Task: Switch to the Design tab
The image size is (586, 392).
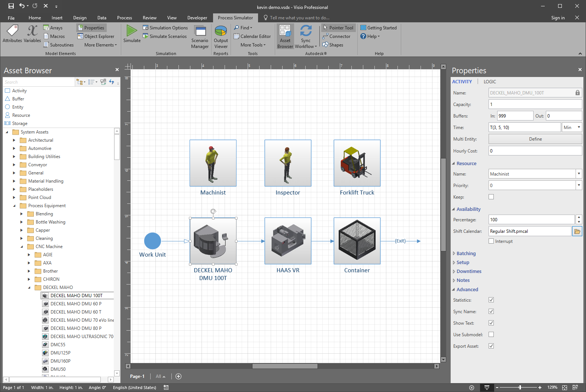Action: [80, 17]
